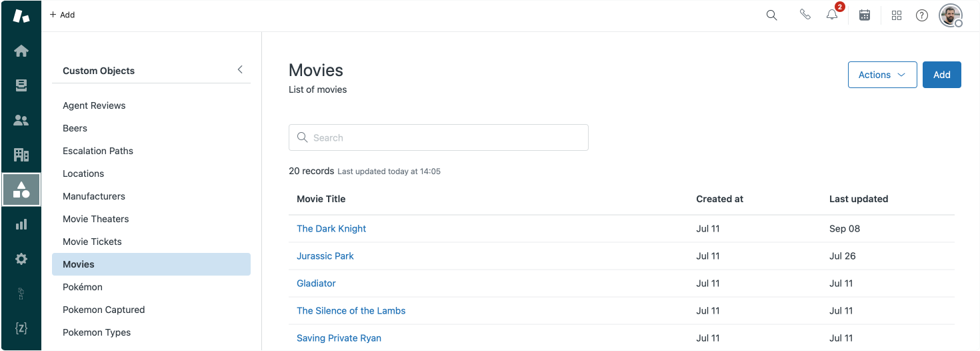Image resolution: width=980 pixels, height=351 pixels.
Task: Open the phone talk icon
Action: click(x=805, y=15)
